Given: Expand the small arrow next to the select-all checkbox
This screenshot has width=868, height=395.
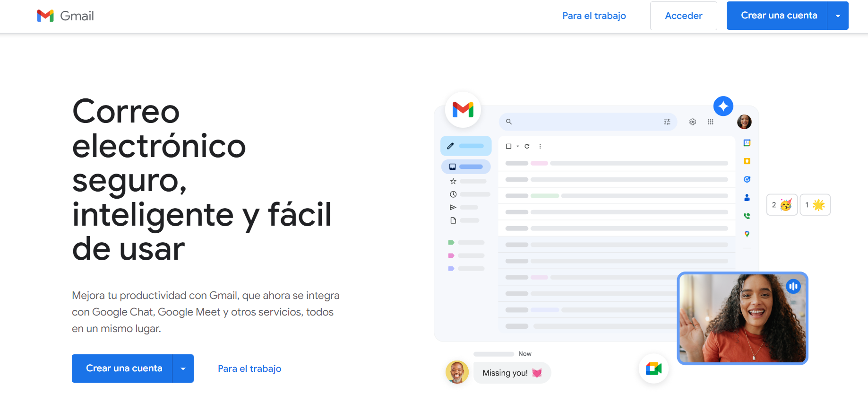Looking at the screenshot, I should point(518,146).
